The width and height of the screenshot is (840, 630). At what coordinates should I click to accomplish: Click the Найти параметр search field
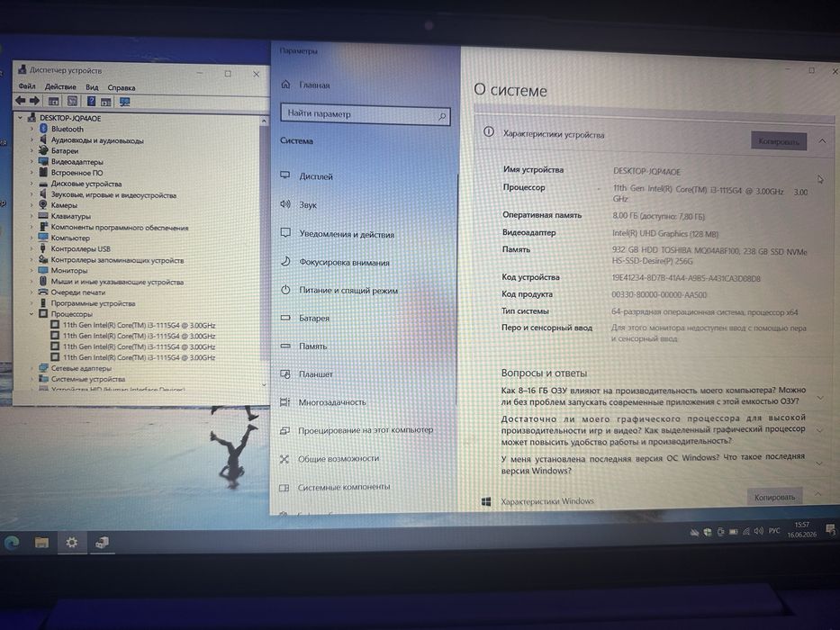click(365, 114)
